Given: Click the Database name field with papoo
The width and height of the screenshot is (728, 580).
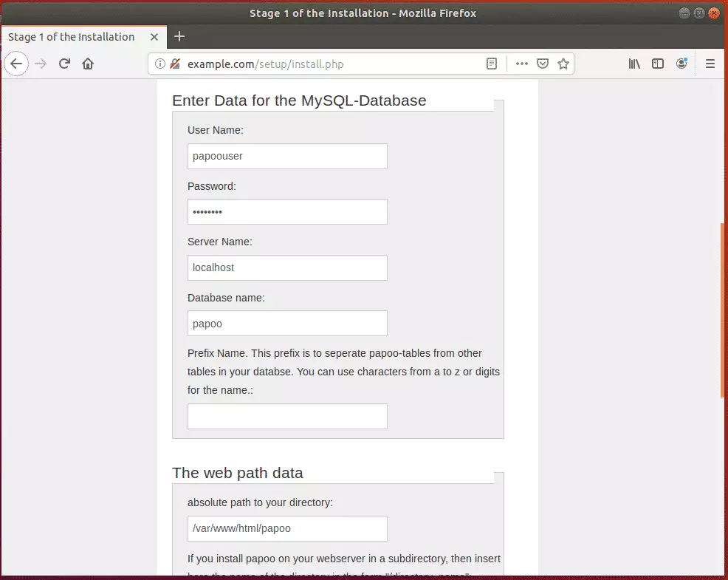Looking at the screenshot, I should [287, 324].
